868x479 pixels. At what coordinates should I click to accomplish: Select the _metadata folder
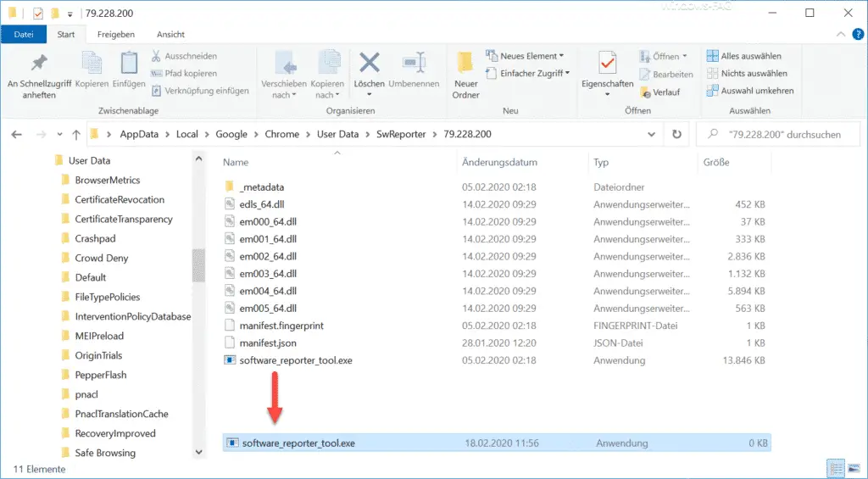261,187
